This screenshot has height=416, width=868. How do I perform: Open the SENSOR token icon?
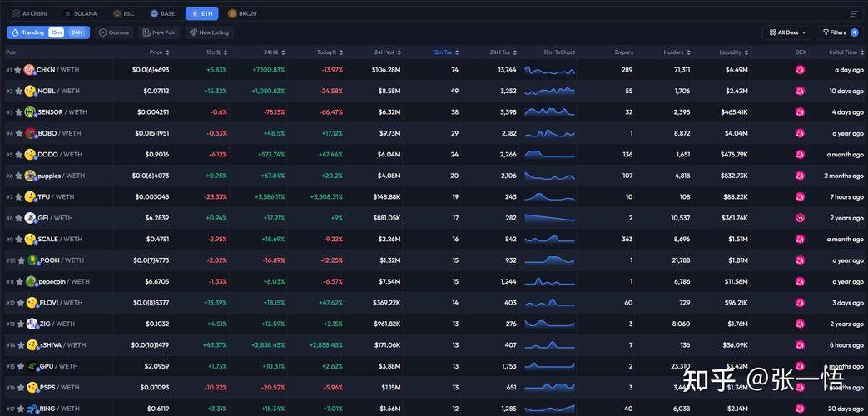(x=31, y=112)
